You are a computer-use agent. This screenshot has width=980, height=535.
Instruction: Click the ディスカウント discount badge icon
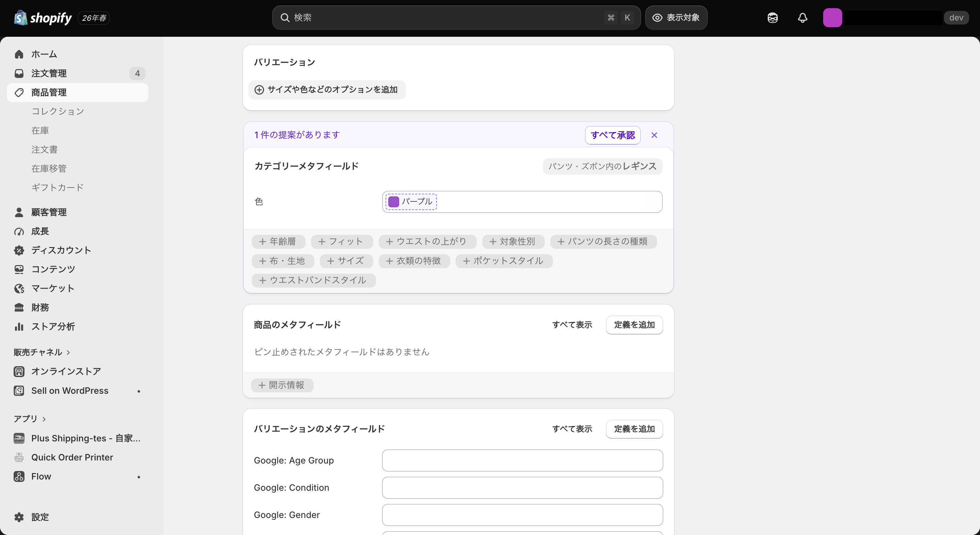(19, 250)
